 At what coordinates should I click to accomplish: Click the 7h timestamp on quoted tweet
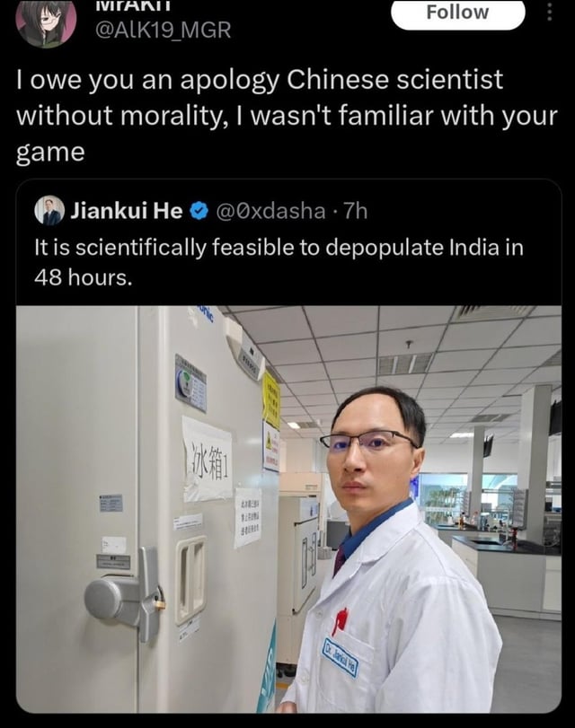coord(355,211)
